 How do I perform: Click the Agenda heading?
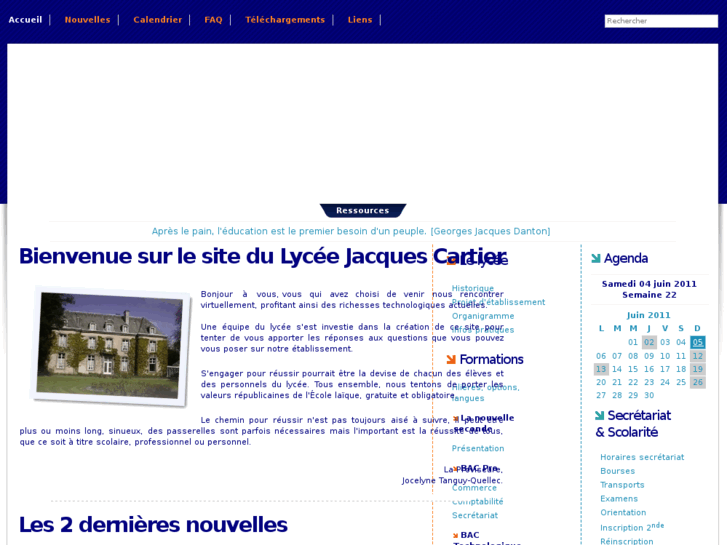[625, 258]
